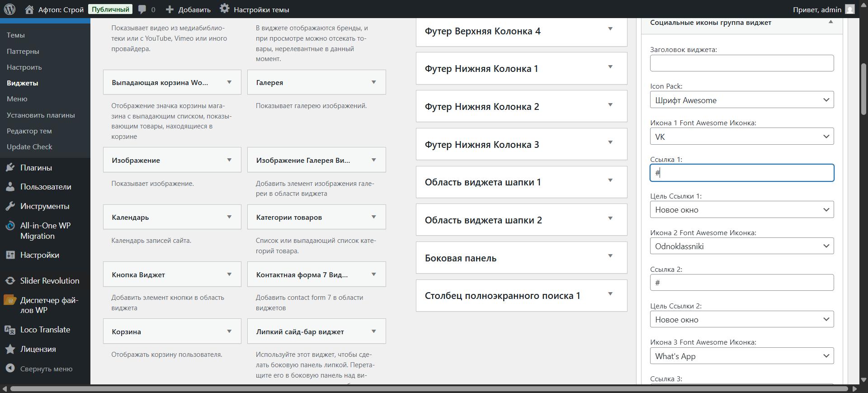Expand the Боковая панель widget area
This screenshot has width=868, height=393.
click(x=610, y=256)
